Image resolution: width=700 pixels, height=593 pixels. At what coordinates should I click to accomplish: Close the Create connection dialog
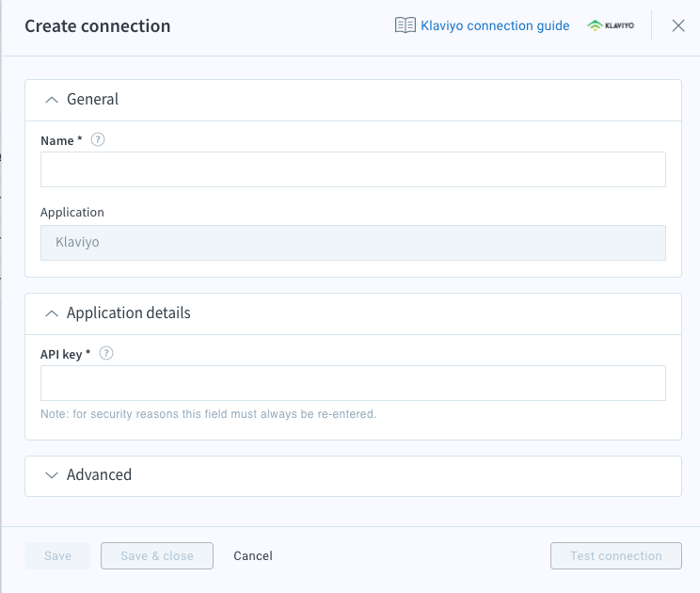pyautogui.click(x=678, y=25)
